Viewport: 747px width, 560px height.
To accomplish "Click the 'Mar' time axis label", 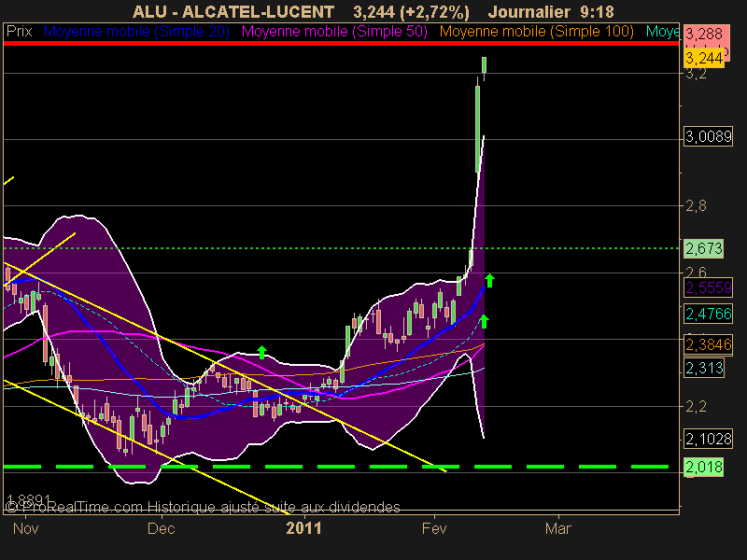I will pyautogui.click(x=557, y=528).
